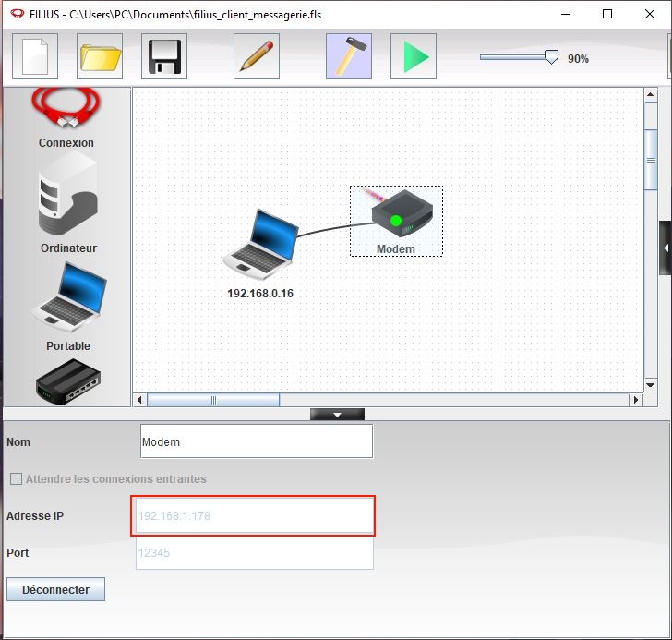Screen dimensions: 672x640
Task: Click the 192.168.0.16 label under the laptop
Action: [260, 294]
